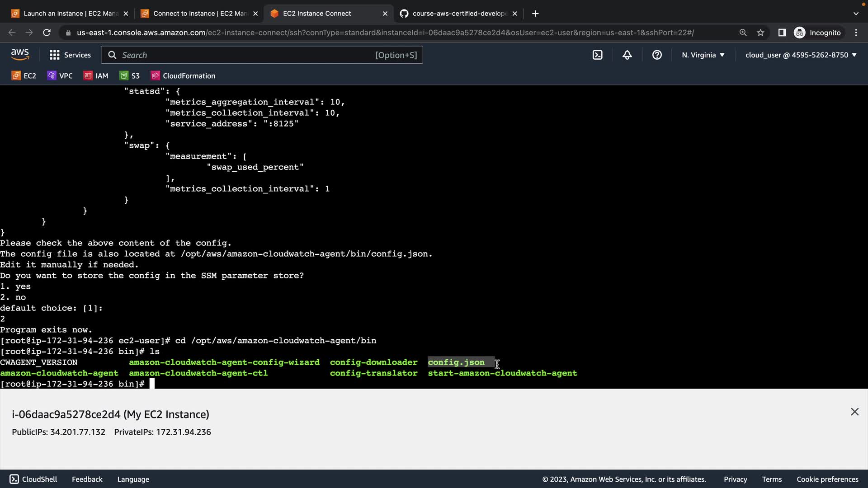
Task: Open the EC2 shortcut in favorites bar
Action: [x=24, y=75]
